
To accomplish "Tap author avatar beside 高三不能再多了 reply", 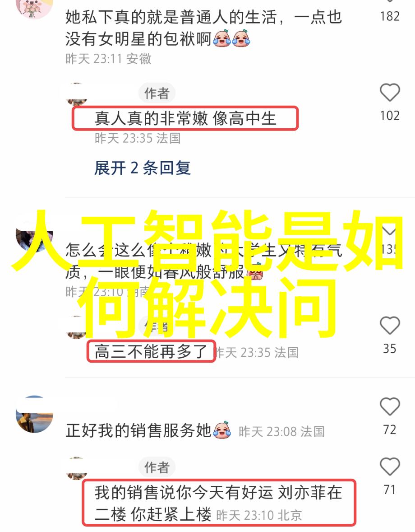I will (x=77, y=327).
